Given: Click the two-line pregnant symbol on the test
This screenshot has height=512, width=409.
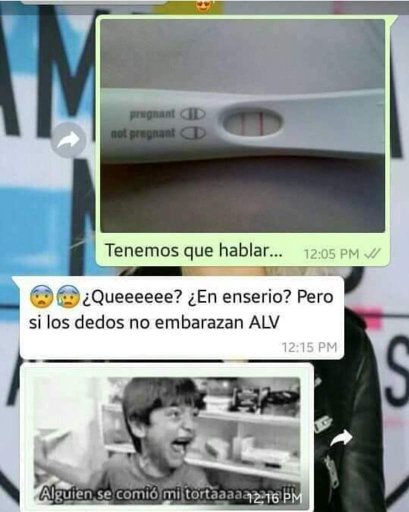Looking at the screenshot, I should pyautogui.click(x=193, y=114).
